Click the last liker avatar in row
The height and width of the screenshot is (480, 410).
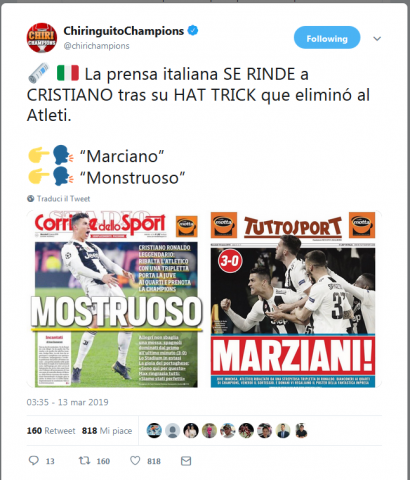tap(301, 430)
